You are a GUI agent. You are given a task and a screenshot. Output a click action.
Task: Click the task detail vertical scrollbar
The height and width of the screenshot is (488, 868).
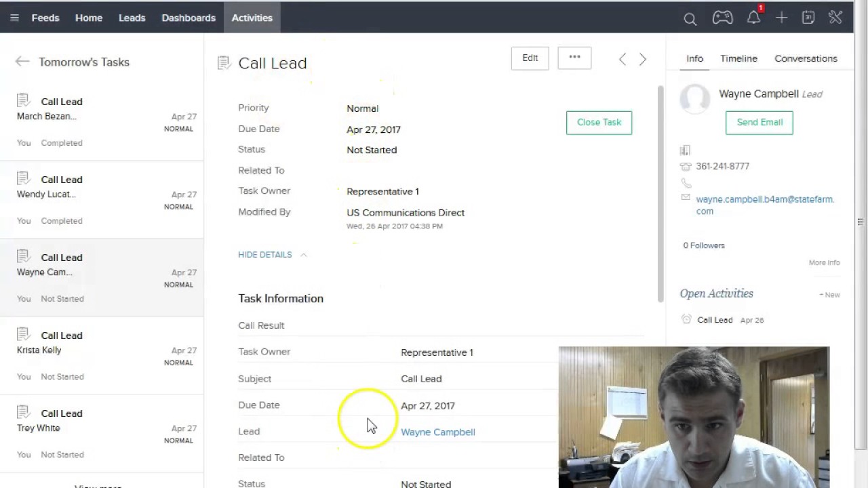(660, 194)
